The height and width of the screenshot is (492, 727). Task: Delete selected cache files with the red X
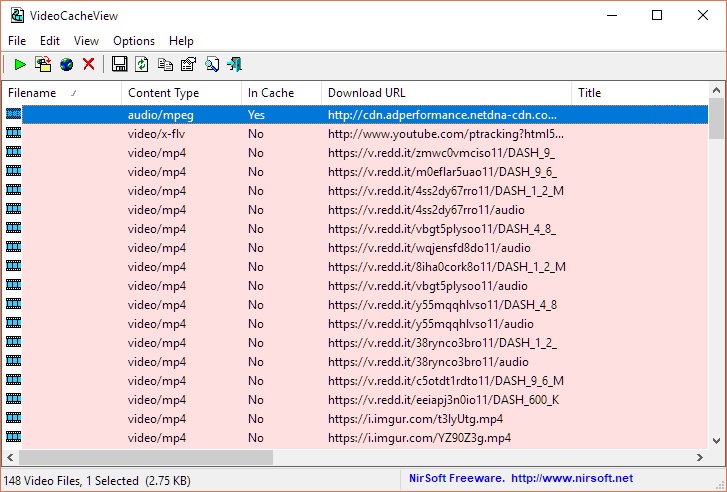point(89,64)
